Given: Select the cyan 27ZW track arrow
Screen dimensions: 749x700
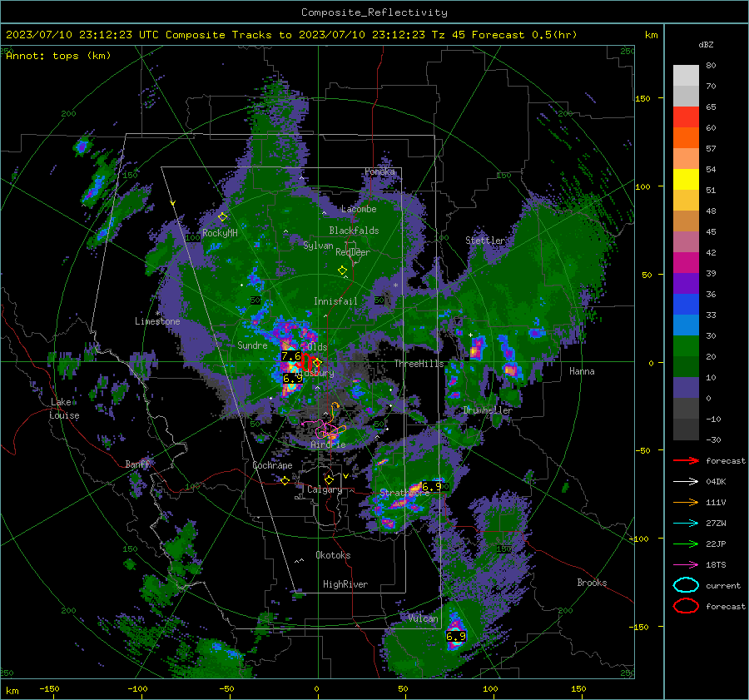Looking at the screenshot, I should [686, 524].
